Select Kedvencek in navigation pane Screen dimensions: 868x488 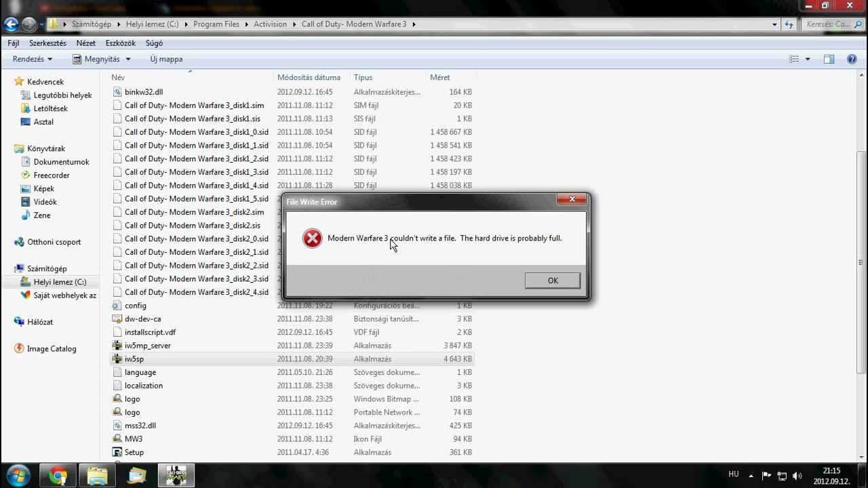point(45,82)
